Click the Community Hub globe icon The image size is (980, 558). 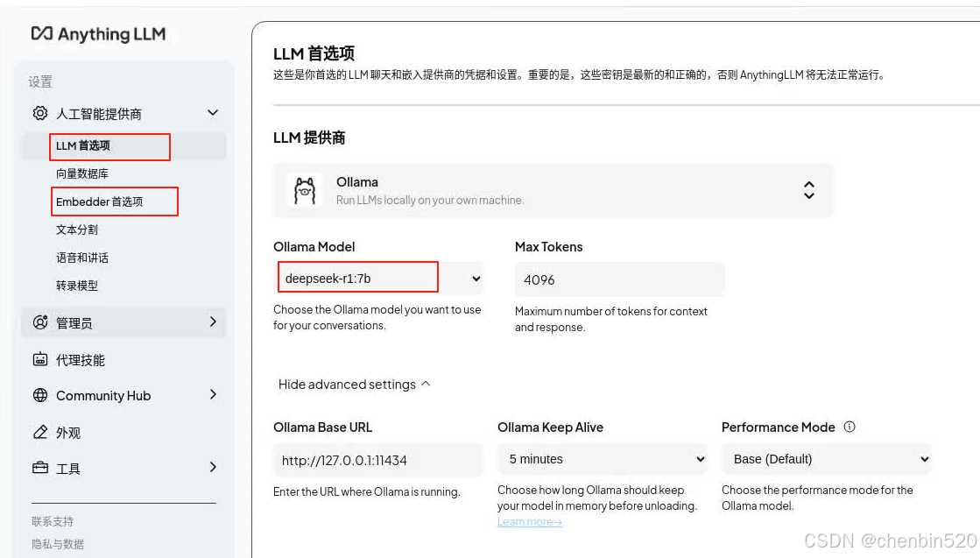(x=40, y=395)
